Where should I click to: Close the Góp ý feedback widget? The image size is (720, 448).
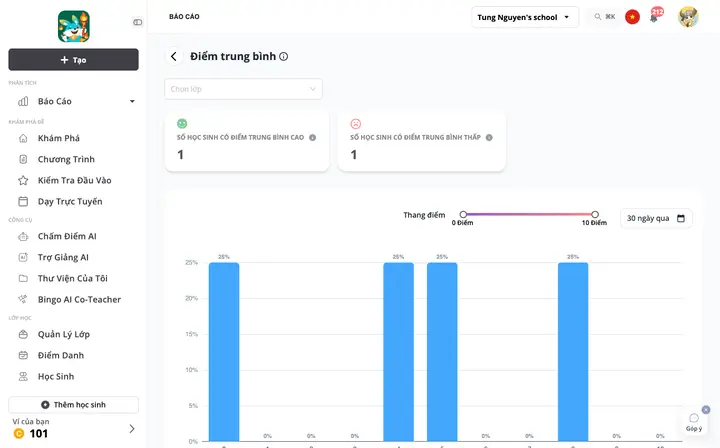click(706, 410)
